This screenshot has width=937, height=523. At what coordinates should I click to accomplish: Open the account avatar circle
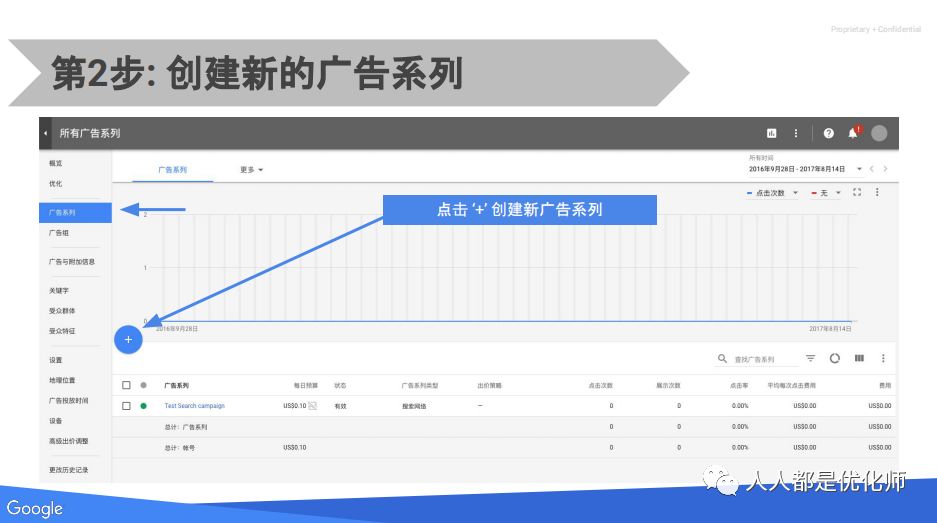pyautogui.click(x=879, y=133)
